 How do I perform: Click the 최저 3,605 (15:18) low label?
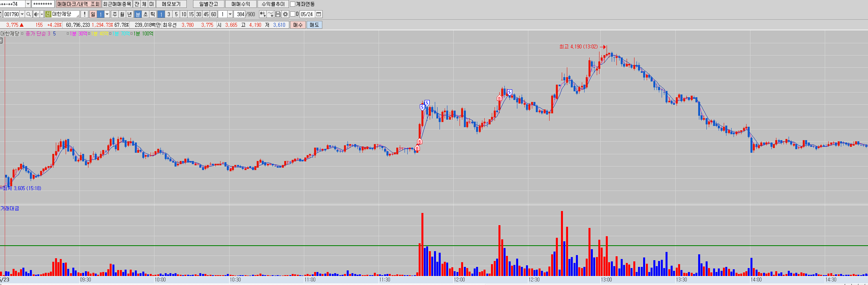pyautogui.click(x=22, y=189)
